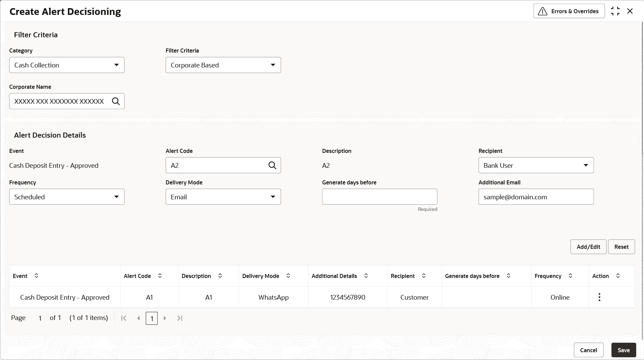Click the 1234567890 additional details cell
The image size is (644, 360).
point(348,297)
